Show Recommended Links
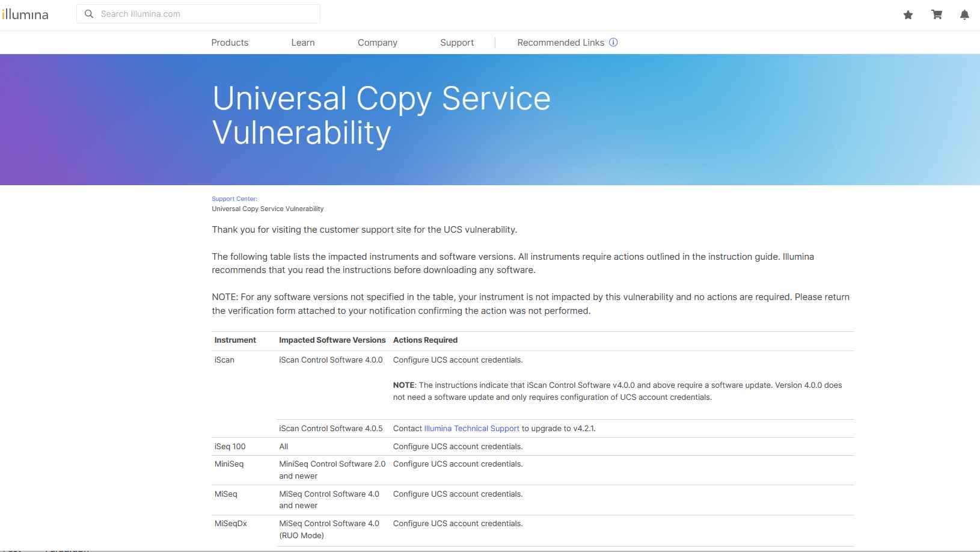 point(560,43)
